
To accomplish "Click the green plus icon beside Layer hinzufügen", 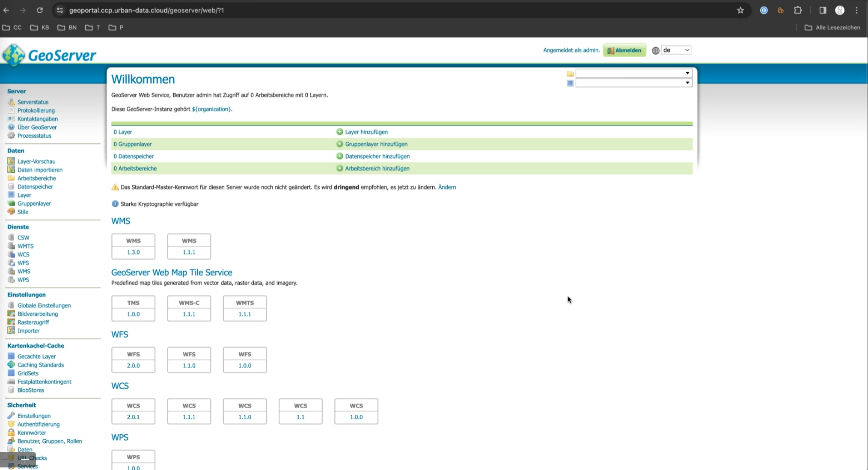I will pos(340,132).
